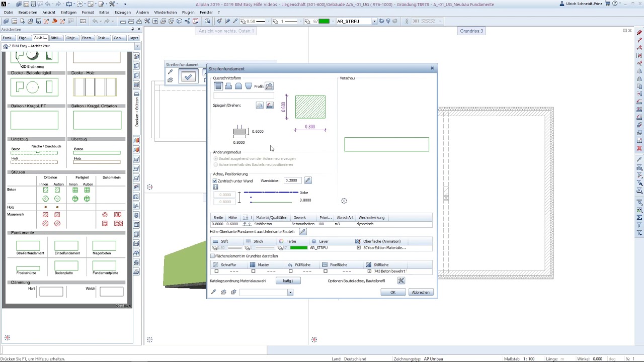Click the OK button

[393, 292]
